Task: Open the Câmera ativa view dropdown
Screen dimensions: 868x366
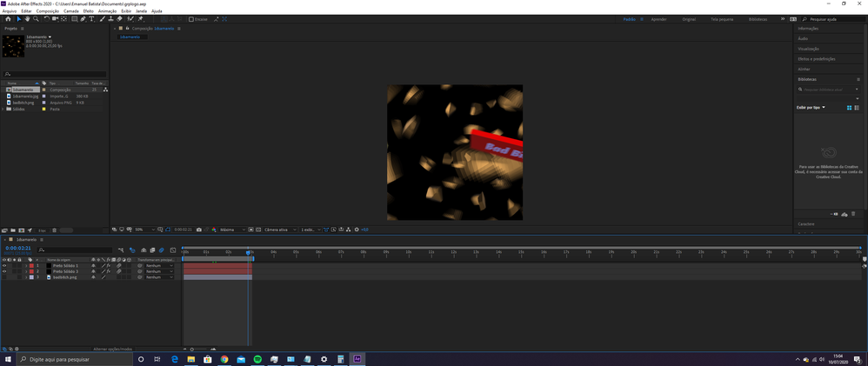Action: point(281,230)
